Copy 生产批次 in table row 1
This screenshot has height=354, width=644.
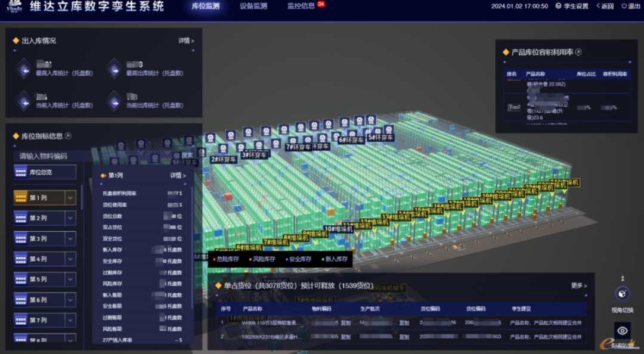coord(404,323)
